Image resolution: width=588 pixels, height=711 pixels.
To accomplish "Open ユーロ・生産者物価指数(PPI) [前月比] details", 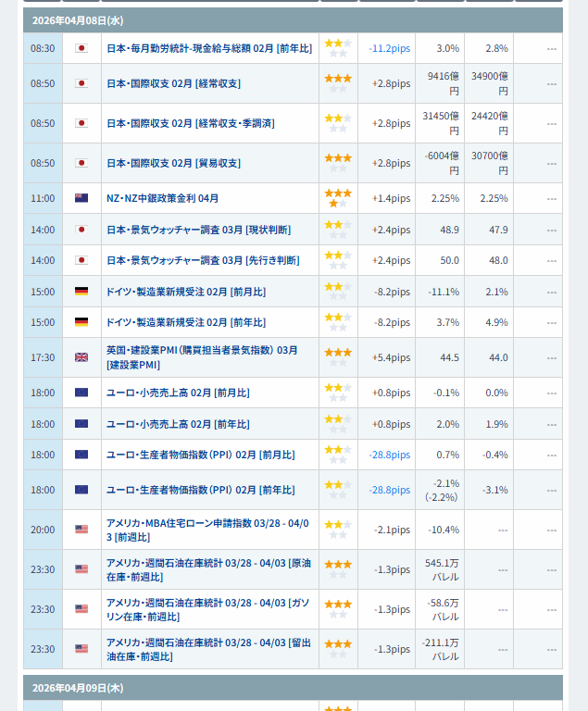I will click(x=200, y=455).
